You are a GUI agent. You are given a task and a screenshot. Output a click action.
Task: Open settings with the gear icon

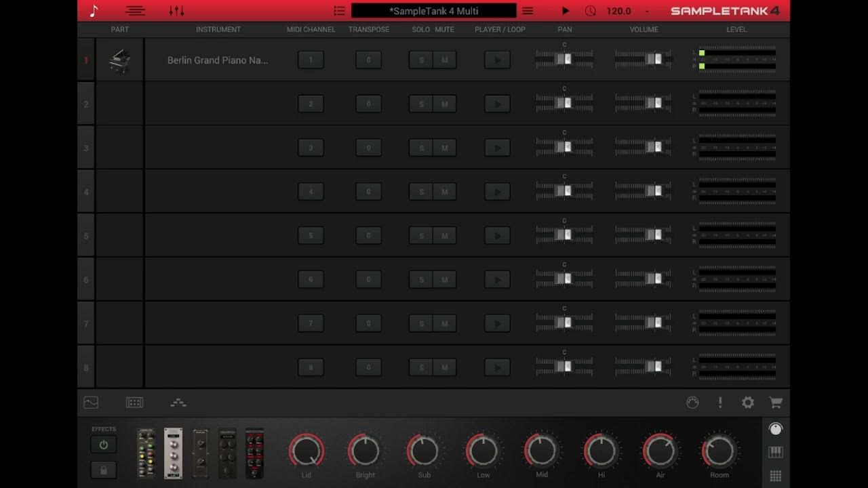point(748,403)
